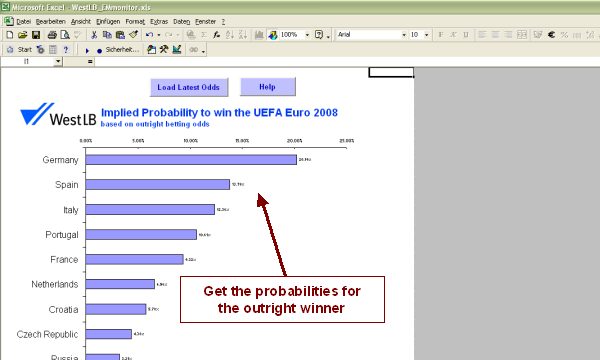This screenshot has height=360, width=600.
Task: Toggle bold (F) formatting
Action: (440, 35)
